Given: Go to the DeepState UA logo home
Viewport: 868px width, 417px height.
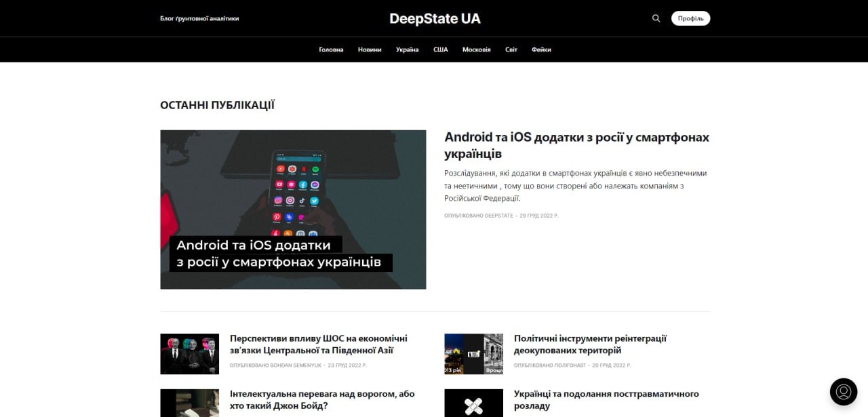Looking at the screenshot, I should (x=435, y=18).
